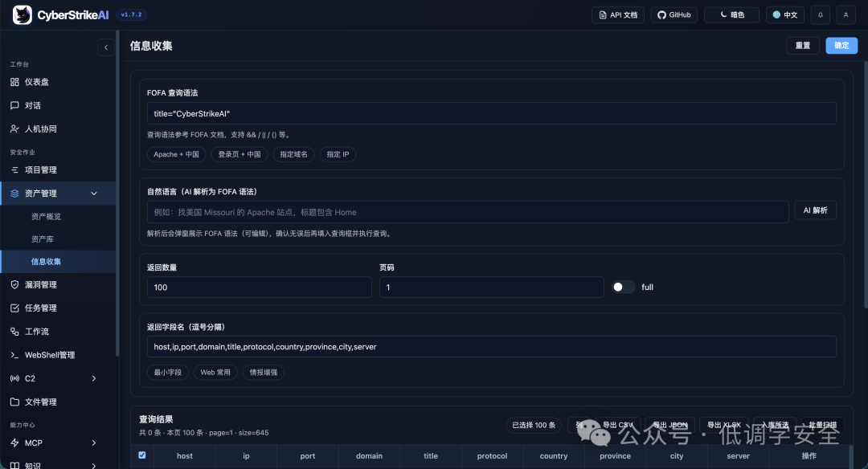Screen dimensions: 868x469
Task: Select 信息收集 submenu item
Action: pyautogui.click(x=58, y=262)
